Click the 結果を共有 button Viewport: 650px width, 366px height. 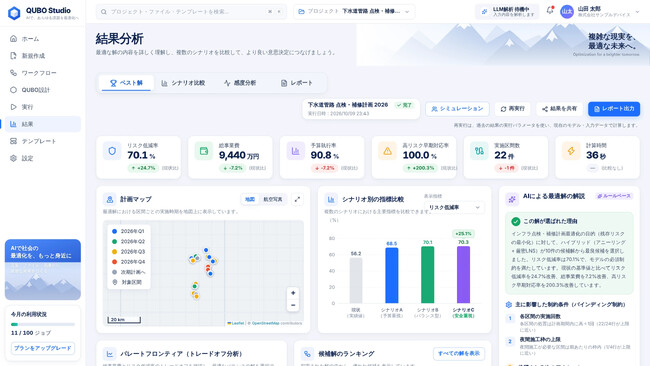pos(559,109)
